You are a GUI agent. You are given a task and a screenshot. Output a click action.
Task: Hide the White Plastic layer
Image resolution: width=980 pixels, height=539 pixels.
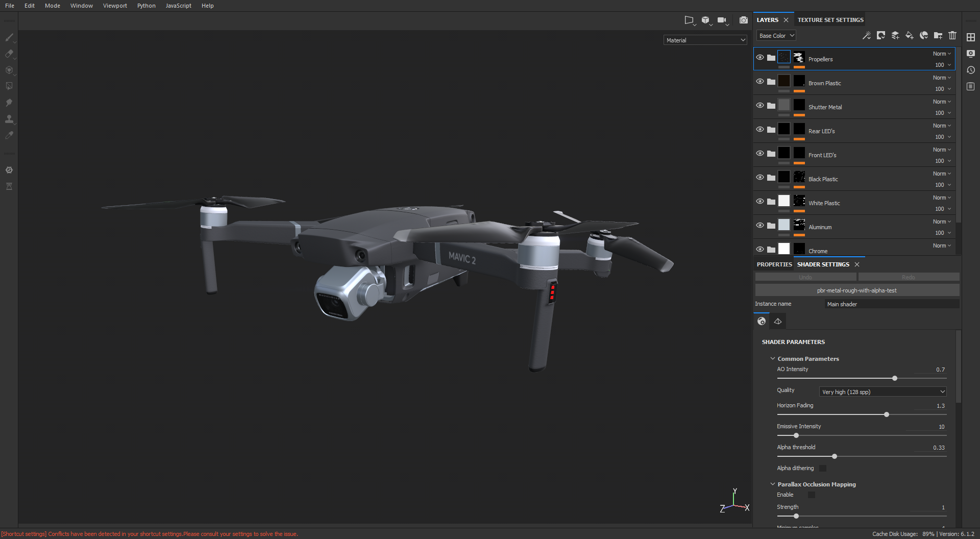(x=760, y=202)
